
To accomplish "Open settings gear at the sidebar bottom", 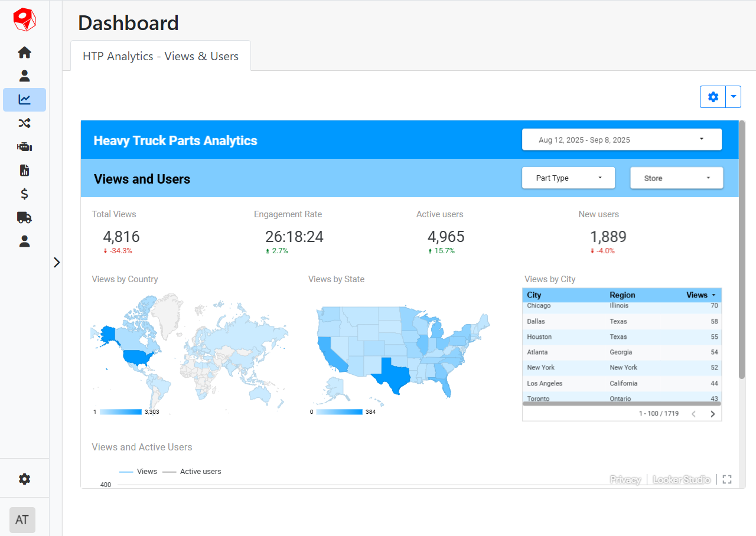I will [24, 479].
